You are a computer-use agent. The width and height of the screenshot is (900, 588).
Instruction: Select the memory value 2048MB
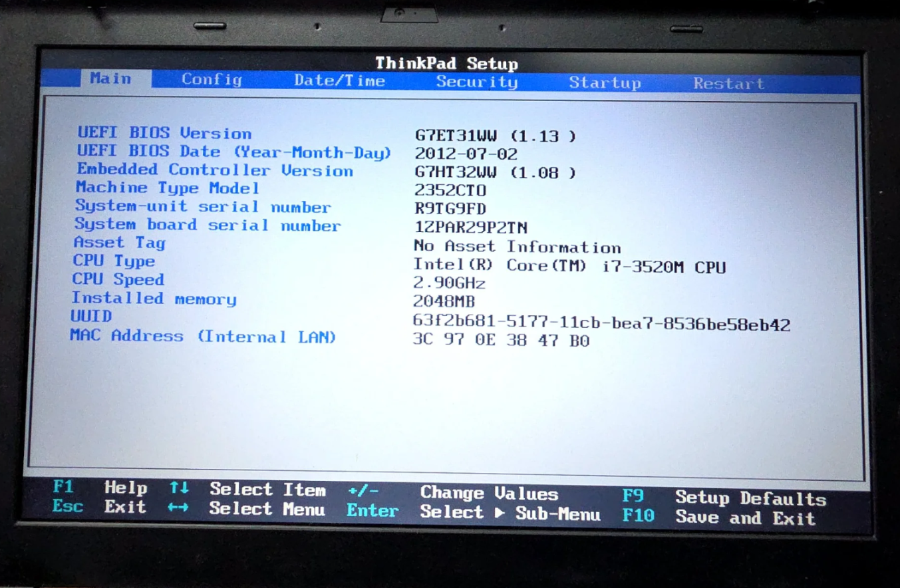pyautogui.click(x=444, y=301)
